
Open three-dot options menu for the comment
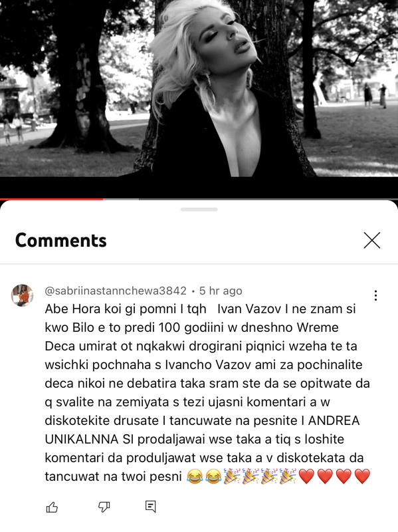[x=375, y=295]
